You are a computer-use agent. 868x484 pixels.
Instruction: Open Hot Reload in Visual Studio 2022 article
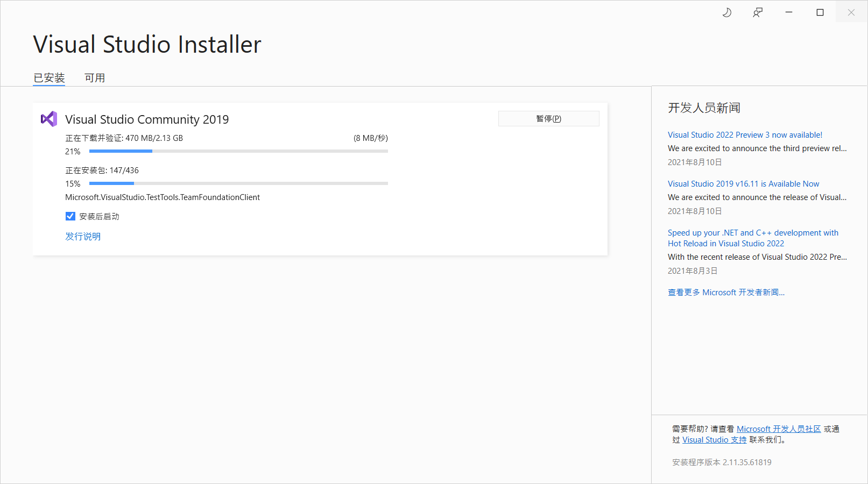pyautogui.click(x=753, y=238)
